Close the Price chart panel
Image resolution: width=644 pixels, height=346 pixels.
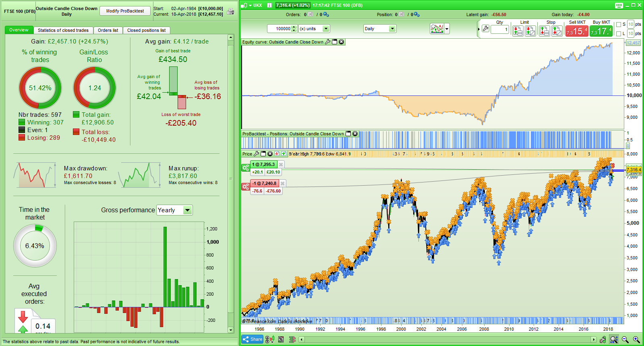[270, 154]
